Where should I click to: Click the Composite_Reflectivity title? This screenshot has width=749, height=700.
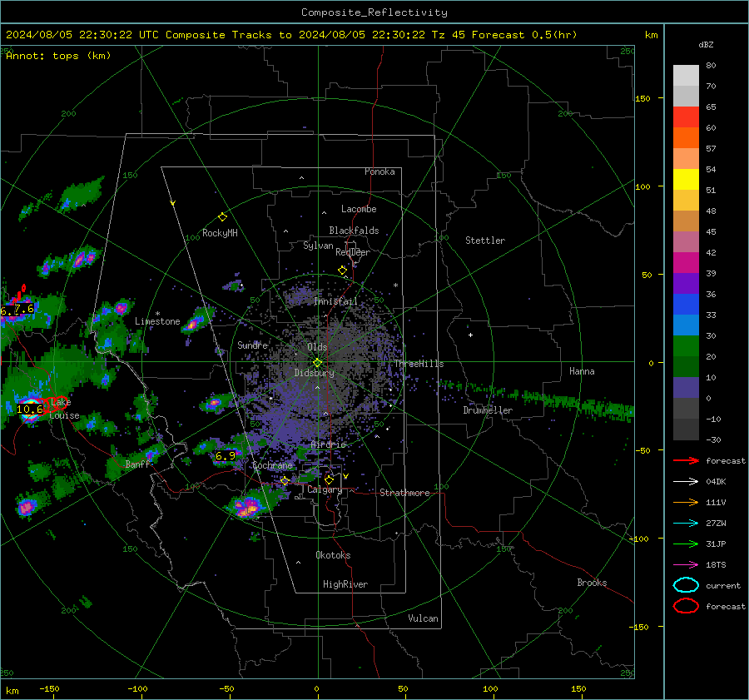pos(374,12)
